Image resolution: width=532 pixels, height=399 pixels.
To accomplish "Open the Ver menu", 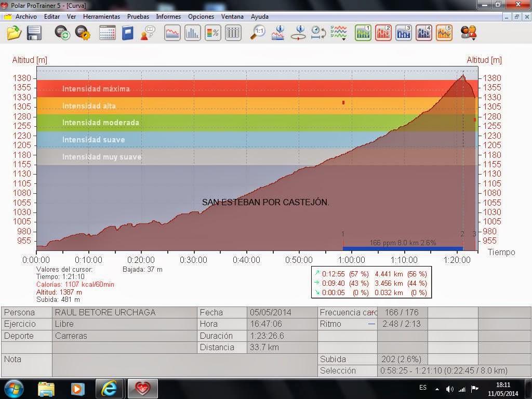I will pos(71,16).
